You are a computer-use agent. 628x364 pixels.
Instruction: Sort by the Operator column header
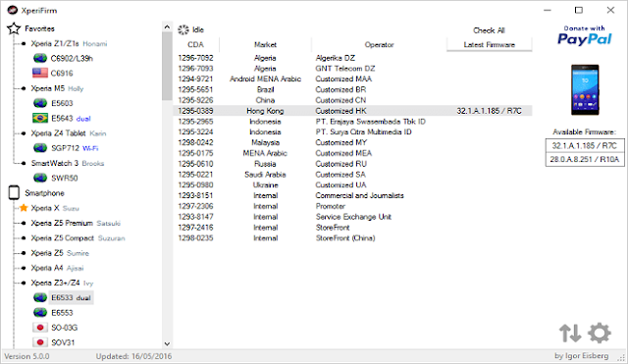tap(379, 44)
